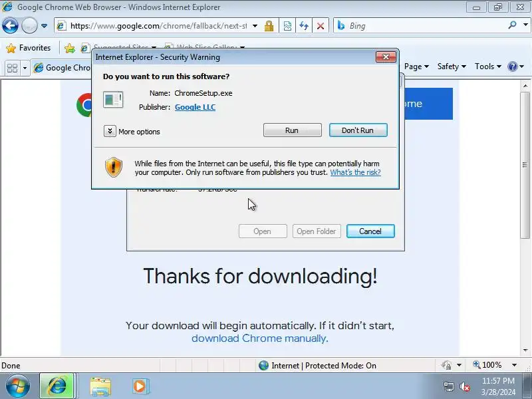Screen dimensions: 532x399
Task: Click the warning shield icon
Action: point(114,168)
